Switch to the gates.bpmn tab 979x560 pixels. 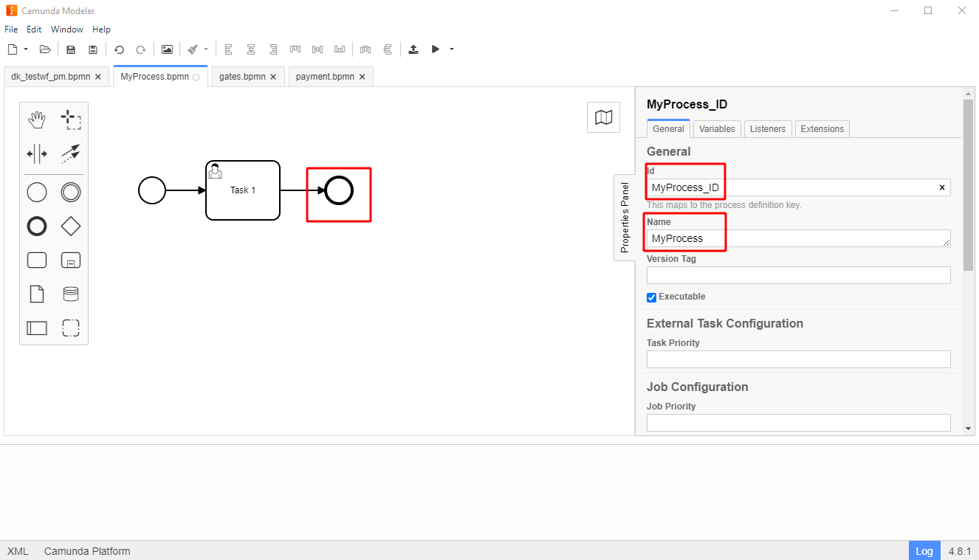(242, 77)
